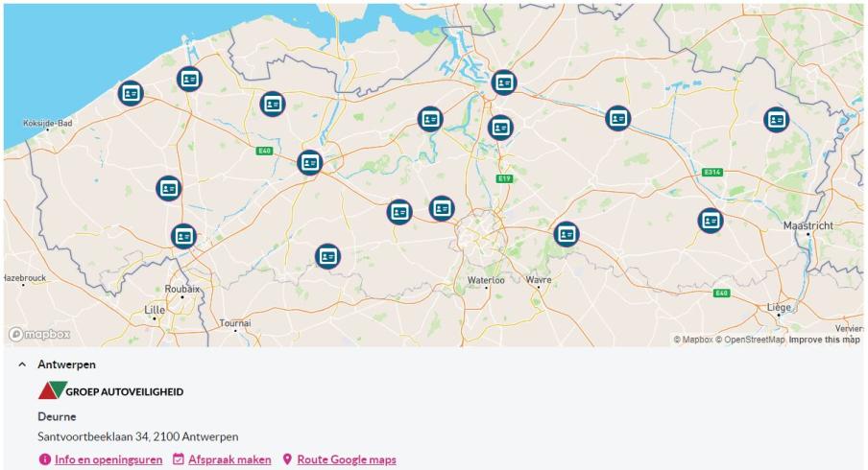This screenshot has width=868, height=470.
Task: Collapse the Antwerpen section chevron
Action: 22,364
